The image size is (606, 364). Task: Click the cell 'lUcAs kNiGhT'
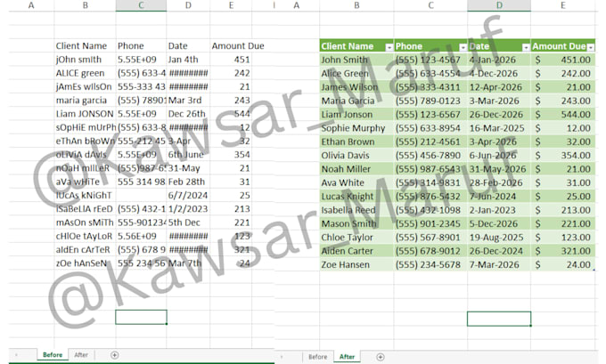pyautogui.click(x=85, y=195)
